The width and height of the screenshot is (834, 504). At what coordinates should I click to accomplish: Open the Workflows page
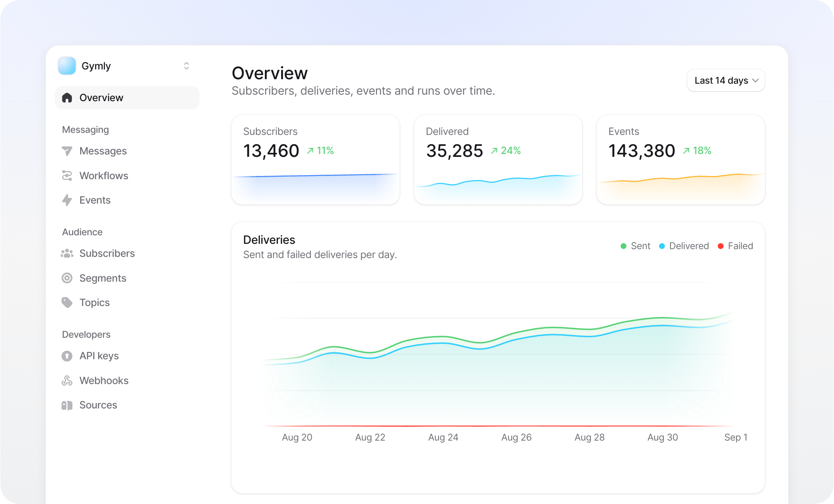[104, 176]
